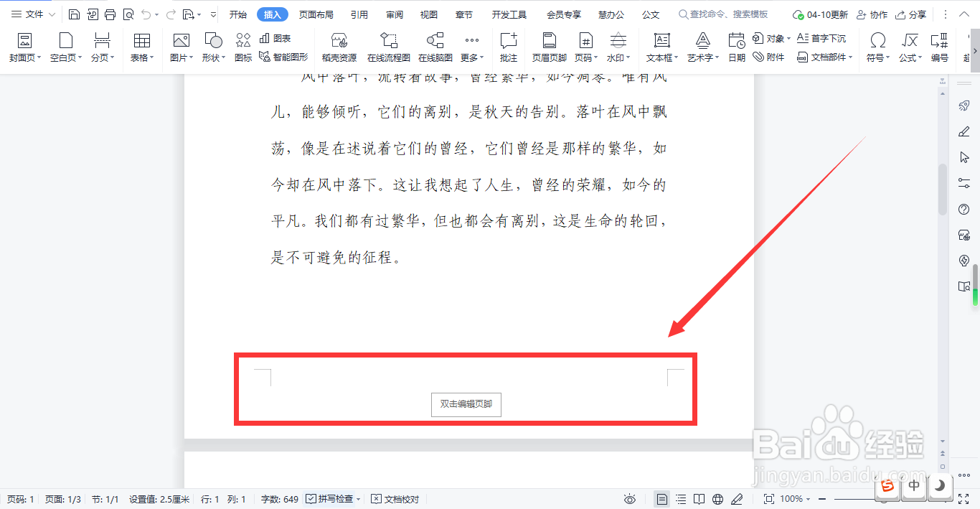Insert a Comment (批注)
This screenshot has width=980, height=509.
[x=509, y=47]
